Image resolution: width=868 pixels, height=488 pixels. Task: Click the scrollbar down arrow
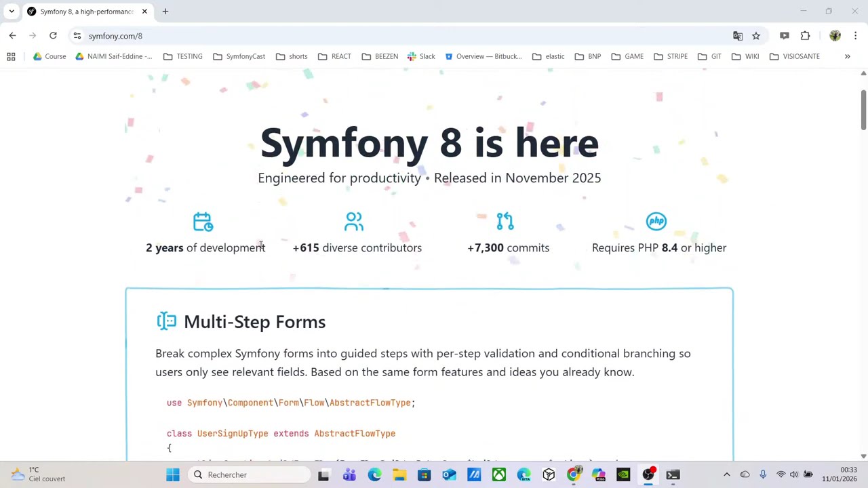(863, 457)
